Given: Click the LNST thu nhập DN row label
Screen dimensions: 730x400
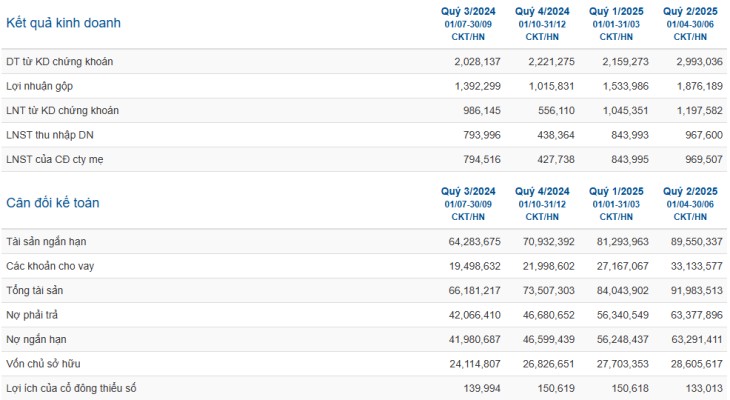Looking at the screenshot, I should pos(50,135).
